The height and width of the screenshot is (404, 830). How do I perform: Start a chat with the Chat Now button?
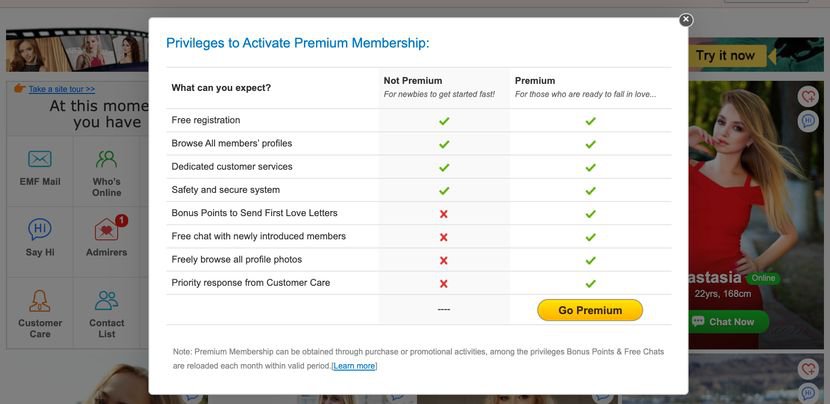pyautogui.click(x=729, y=322)
